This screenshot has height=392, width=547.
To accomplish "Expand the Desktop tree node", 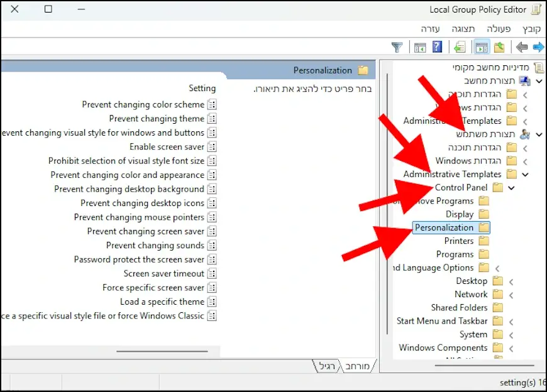I will click(511, 281).
